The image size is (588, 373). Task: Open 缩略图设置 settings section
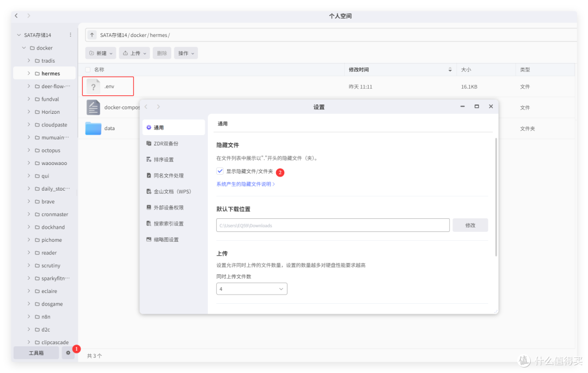pos(174,240)
